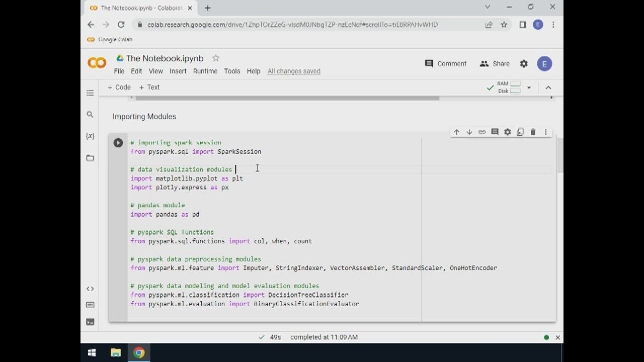Open more cell actions menu
This screenshot has height=362, width=644.
(x=546, y=132)
